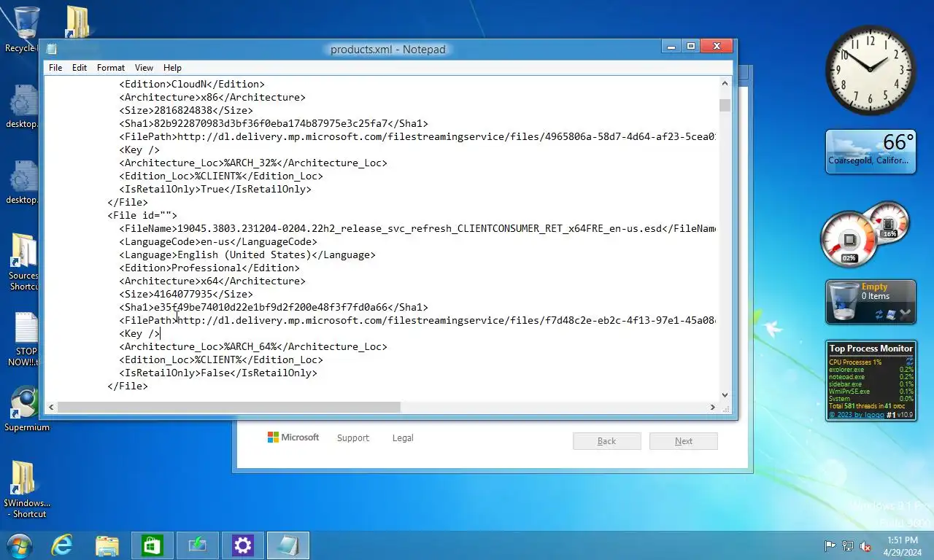Switch to the Notepad taskbar button

[x=288, y=545]
